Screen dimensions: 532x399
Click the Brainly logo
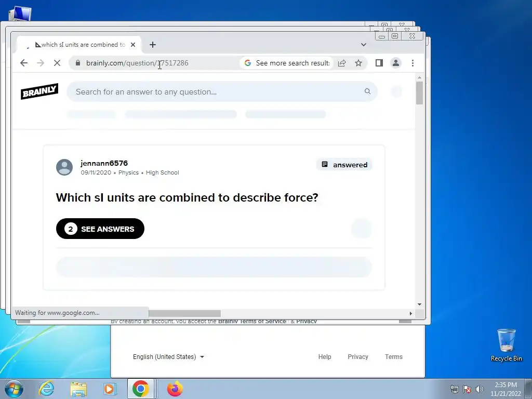39,91
